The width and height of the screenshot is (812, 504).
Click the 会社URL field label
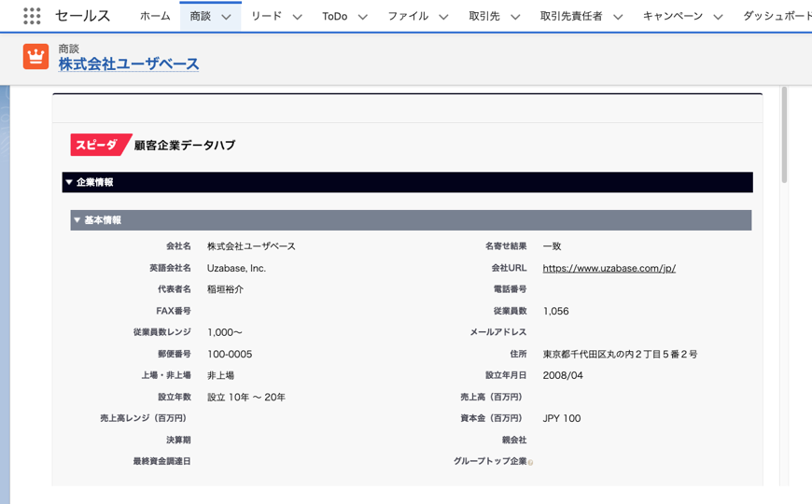(x=509, y=268)
